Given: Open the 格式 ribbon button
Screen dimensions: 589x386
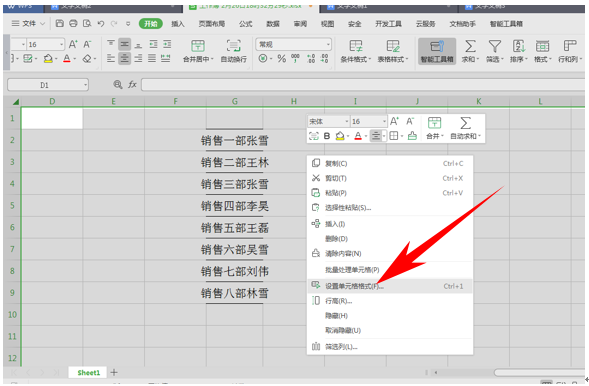Looking at the screenshot, I should [542, 51].
